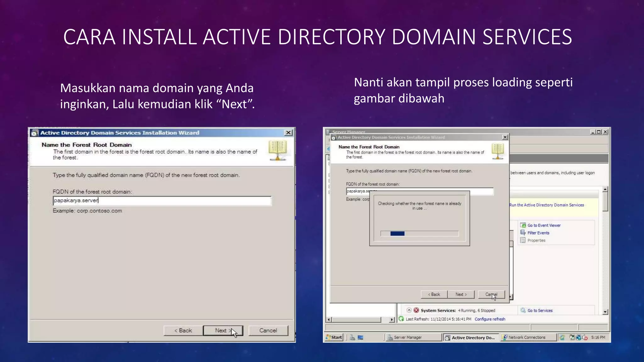644x362 pixels.
Task: Click the forest name checking progress bar
Action: [x=419, y=233]
